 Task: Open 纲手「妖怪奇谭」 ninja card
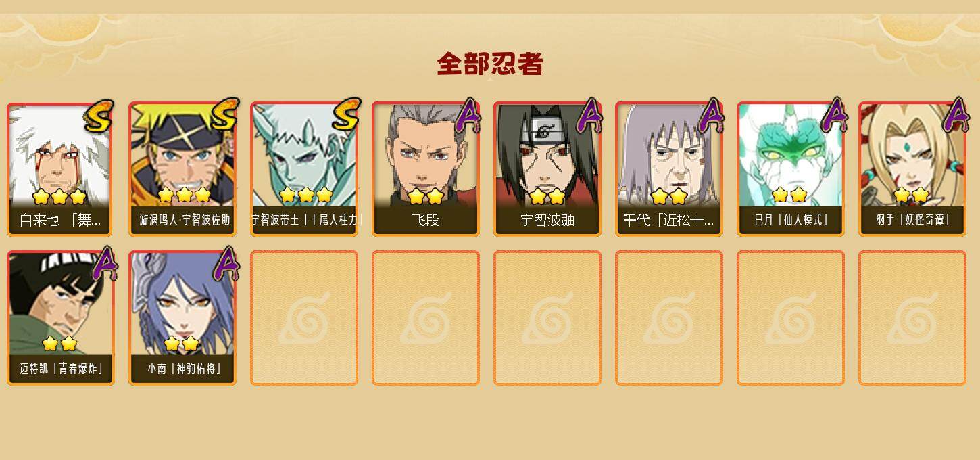(x=912, y=169)
